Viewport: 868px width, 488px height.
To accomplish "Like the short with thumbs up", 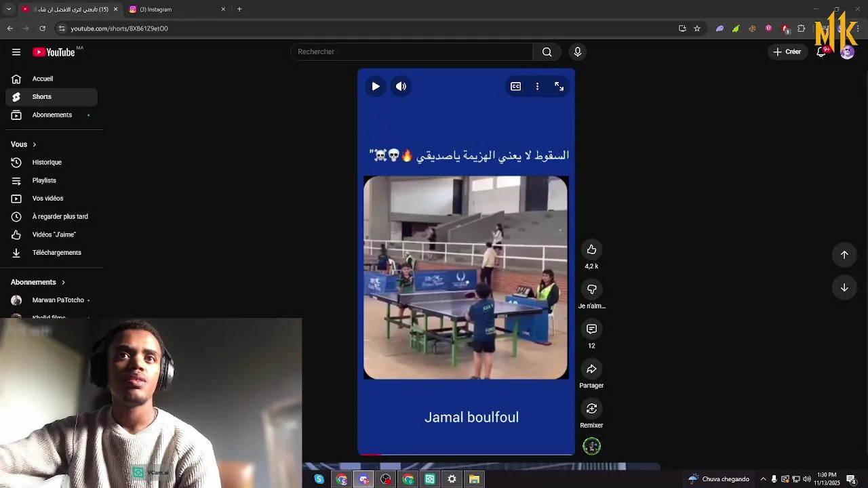I will point(591,249).
